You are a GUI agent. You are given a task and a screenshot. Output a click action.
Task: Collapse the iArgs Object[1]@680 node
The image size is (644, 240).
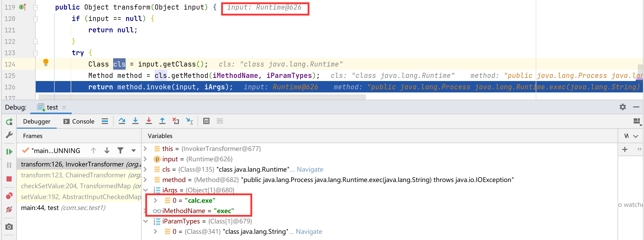point(146,190)
